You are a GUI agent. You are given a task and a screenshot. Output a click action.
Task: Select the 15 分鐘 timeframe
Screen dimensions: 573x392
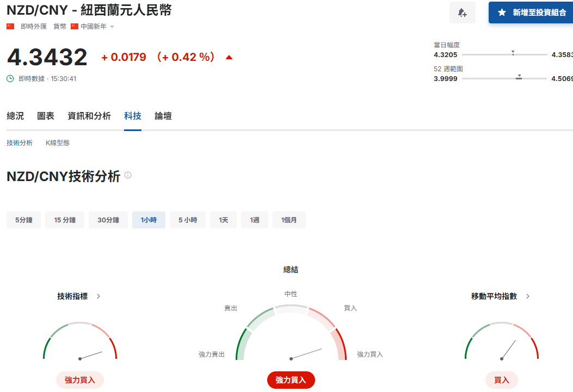coord(65,220)
